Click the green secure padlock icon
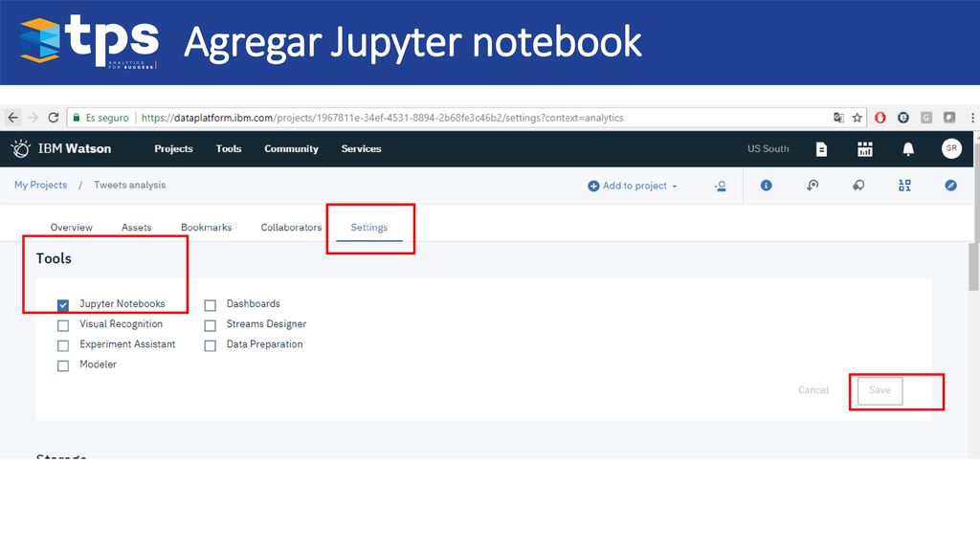980x551 pixels. (77, 118)
